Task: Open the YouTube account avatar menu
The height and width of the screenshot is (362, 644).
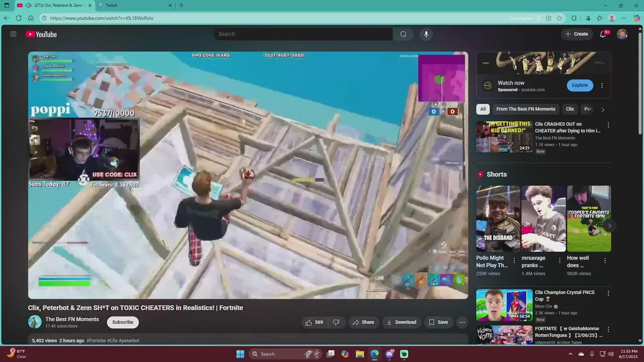Action: [622, 34]
